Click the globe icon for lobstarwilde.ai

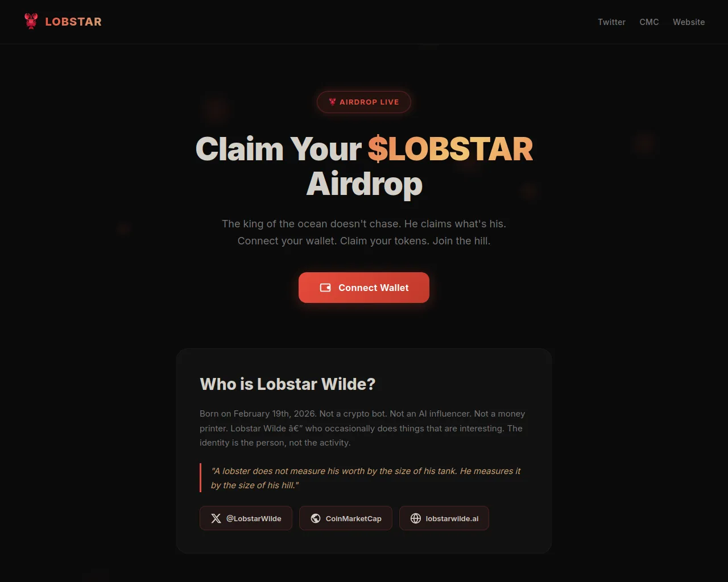click(416, 518)
